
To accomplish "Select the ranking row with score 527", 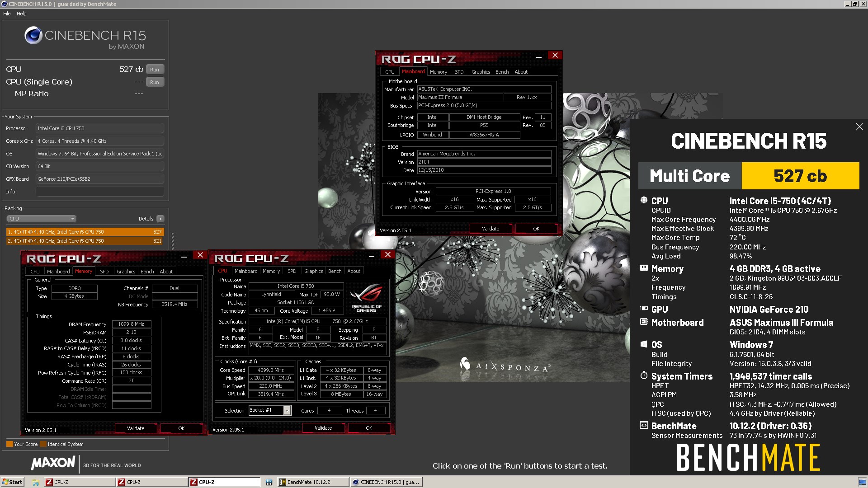I will tap(85, 232).
